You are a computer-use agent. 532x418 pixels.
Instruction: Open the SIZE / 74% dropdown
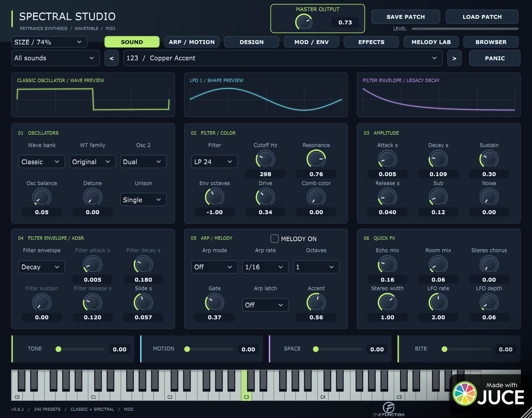(x=49, y=42)
